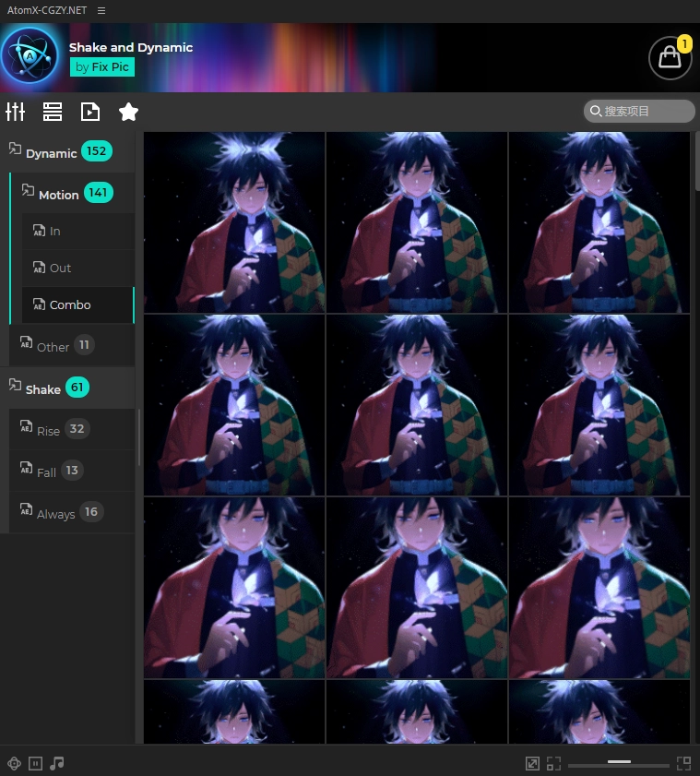Open the shopping bag store icon
700x776 pixels.
[x=670, y=58]
